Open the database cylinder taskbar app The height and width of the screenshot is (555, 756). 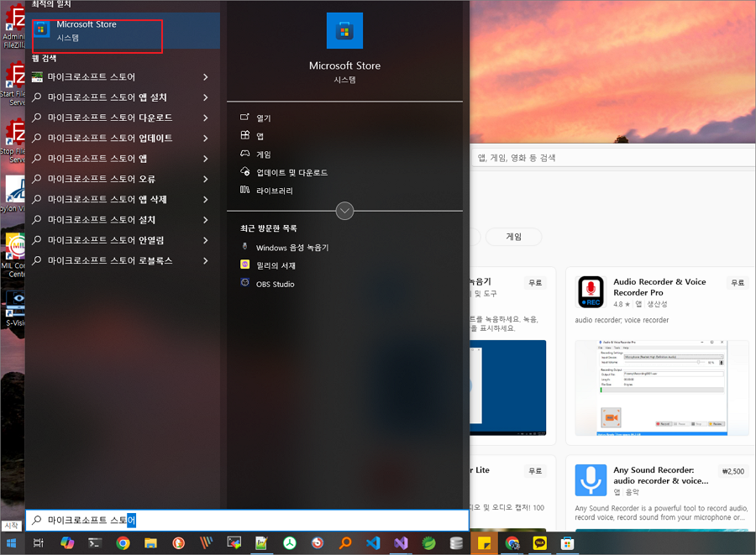pyautogui.click(x=456, y=543)
